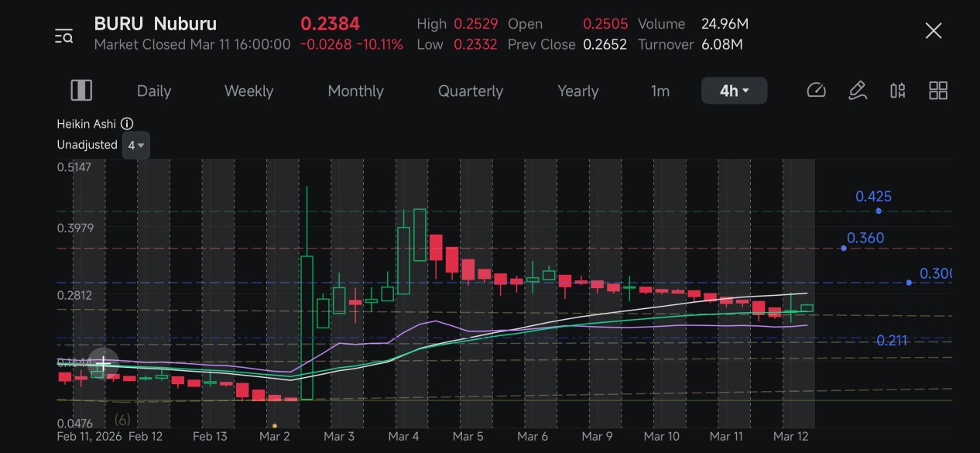Switch to the Daily timeframe tab
Screen dimensions: 980x453
tap(154, 91)
